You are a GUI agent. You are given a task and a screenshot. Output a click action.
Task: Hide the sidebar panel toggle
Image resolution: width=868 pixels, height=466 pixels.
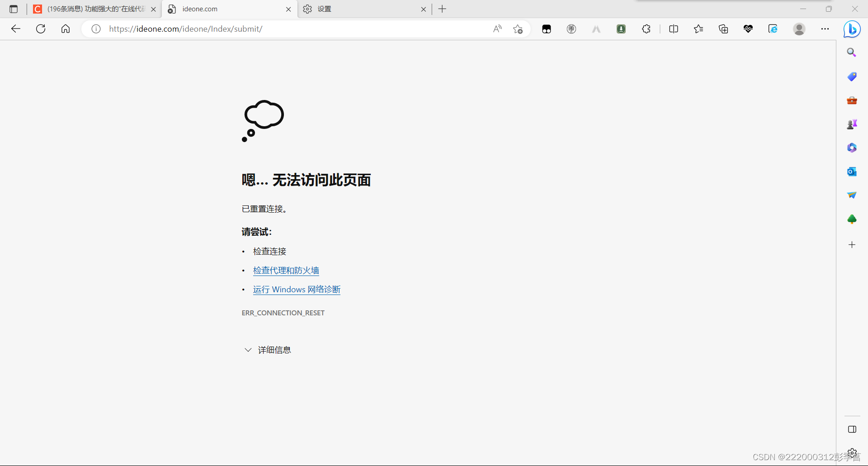[852, 429]
